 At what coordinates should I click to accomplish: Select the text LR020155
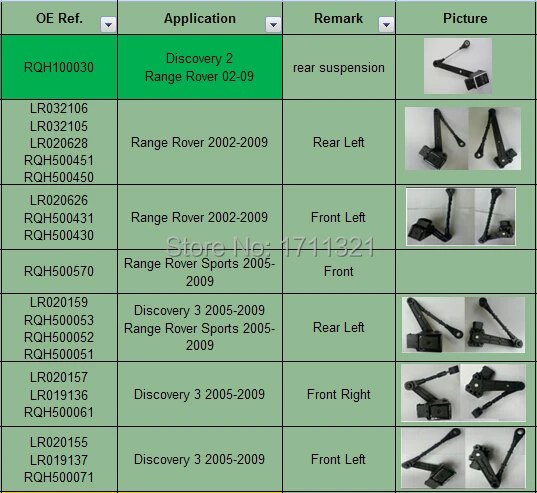[59, 442]
